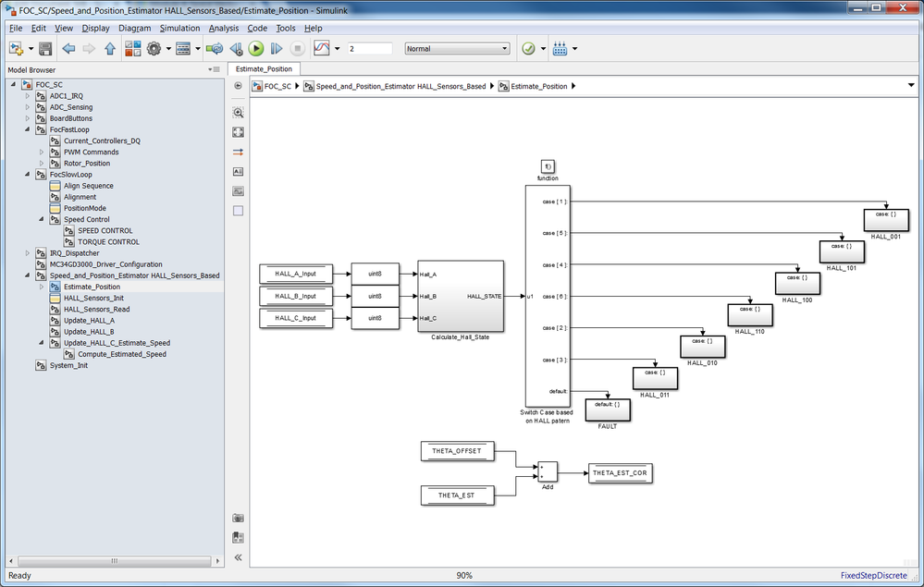Click the Fit to View icon in palette
The image size is (924, 587).
tap(238, 132)
